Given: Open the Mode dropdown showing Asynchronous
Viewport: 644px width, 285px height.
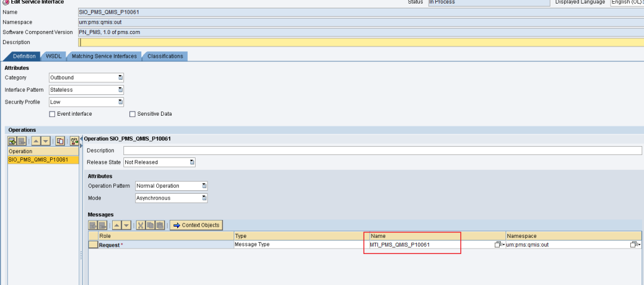Looking at the screenshot, I should [x=171, y=198].
